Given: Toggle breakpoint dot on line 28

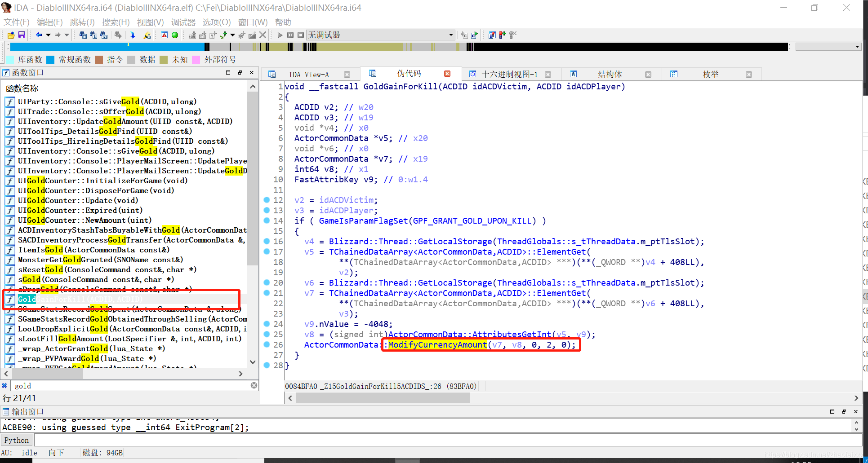Looking at the screenshot, I should [x=267, y=365].
